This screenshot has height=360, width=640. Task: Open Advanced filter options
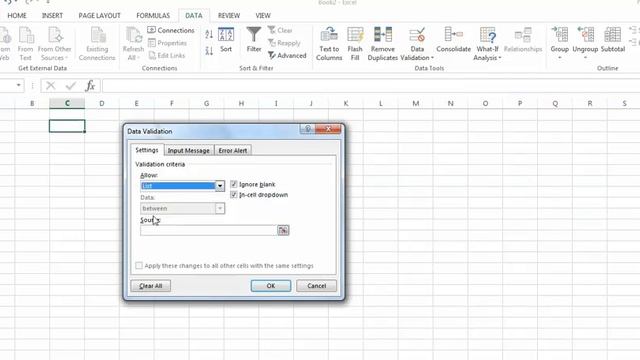coord(287,55)
